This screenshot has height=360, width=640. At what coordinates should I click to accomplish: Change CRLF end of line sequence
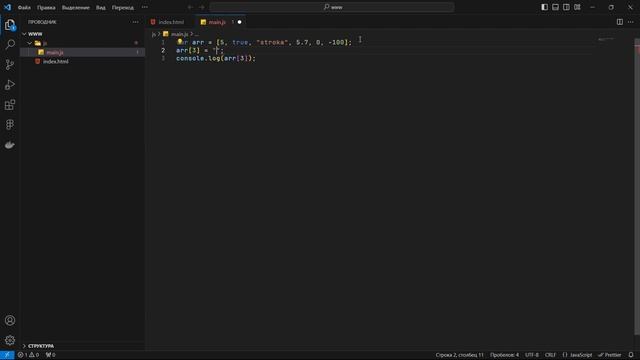coord(550,355)
